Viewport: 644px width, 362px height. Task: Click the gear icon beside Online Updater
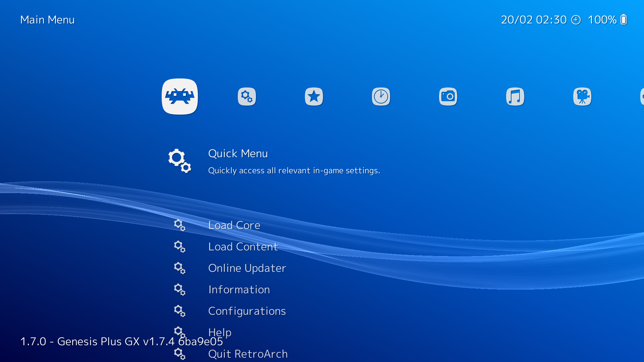click(x=180, y=268)
